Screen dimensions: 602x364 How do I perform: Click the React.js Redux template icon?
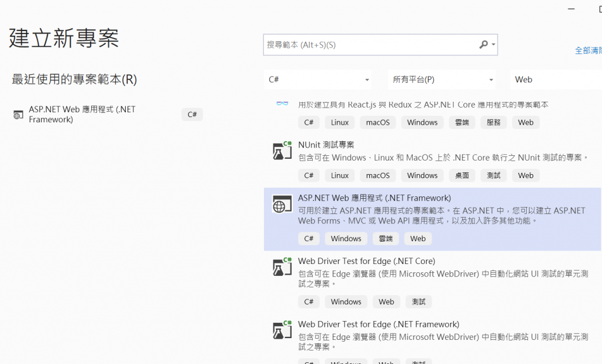point(282,103)
